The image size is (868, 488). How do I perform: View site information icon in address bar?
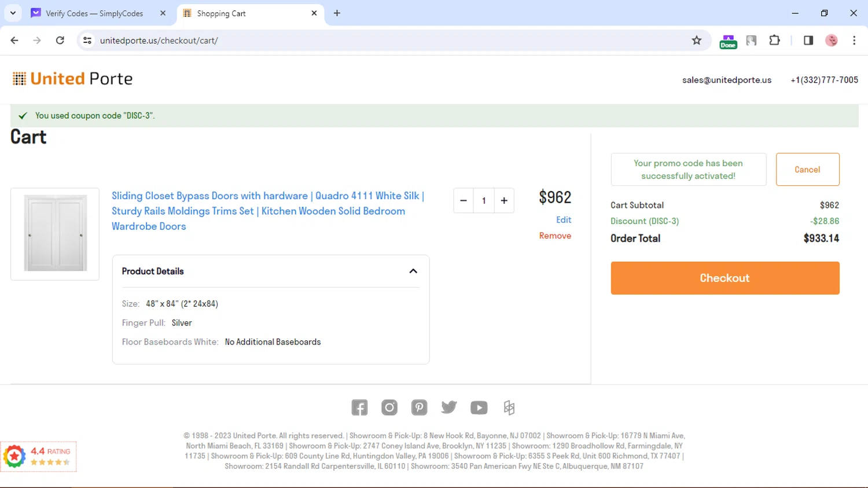pos(87,41)
